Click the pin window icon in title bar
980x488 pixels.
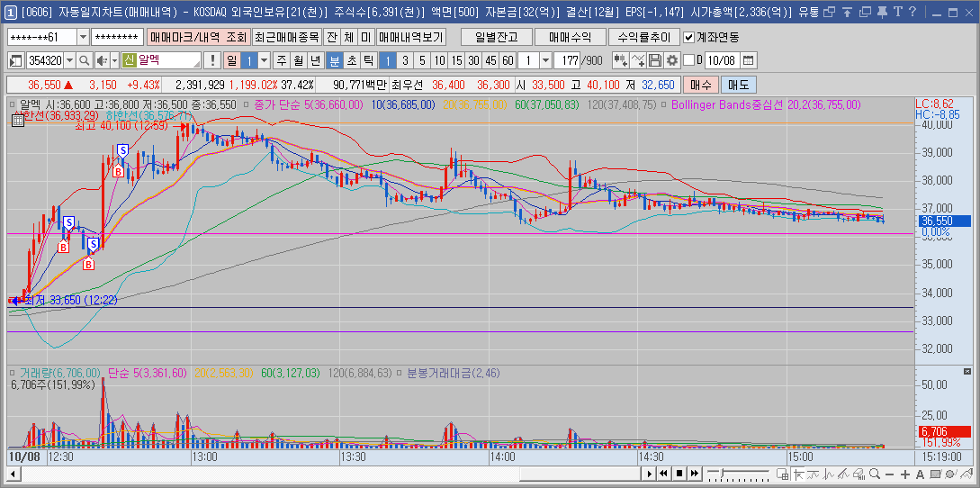tap(882, 12)
